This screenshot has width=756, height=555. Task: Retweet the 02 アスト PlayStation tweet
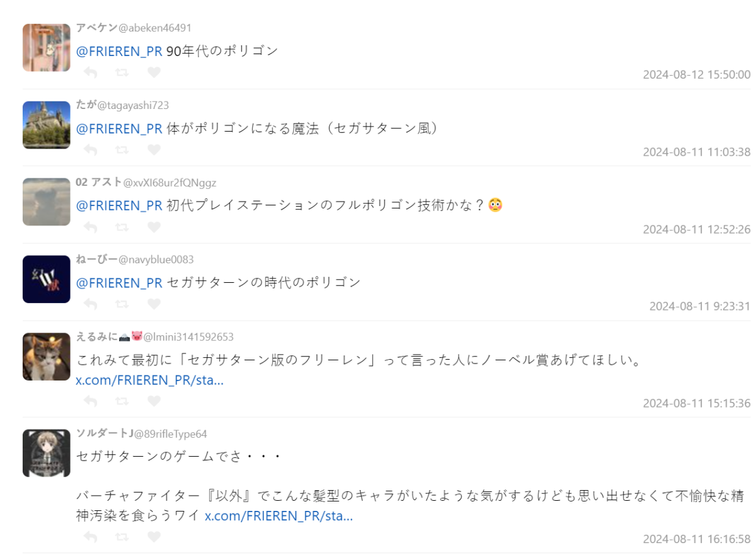pos(122,227)
